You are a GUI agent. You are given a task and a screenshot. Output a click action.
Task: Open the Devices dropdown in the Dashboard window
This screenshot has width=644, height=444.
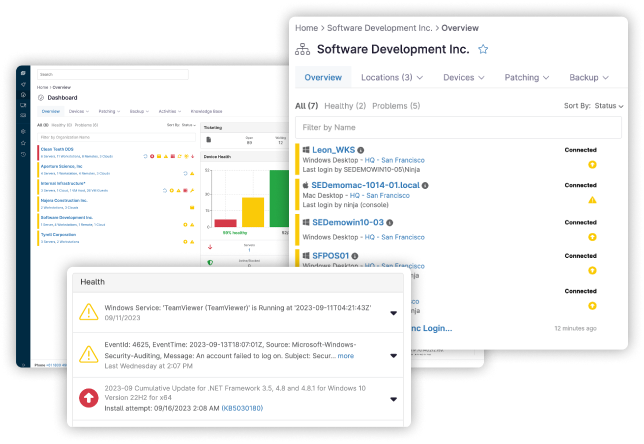(78, 111)
